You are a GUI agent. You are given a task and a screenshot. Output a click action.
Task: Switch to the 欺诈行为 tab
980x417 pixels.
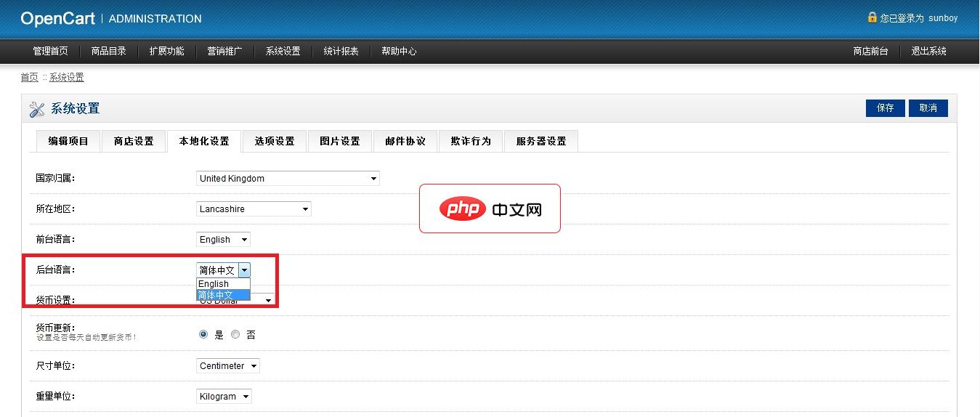(471, 142)
